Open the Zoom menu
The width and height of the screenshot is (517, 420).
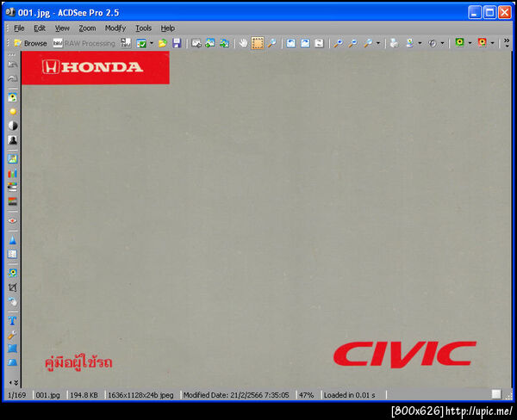tap(87, 28)
